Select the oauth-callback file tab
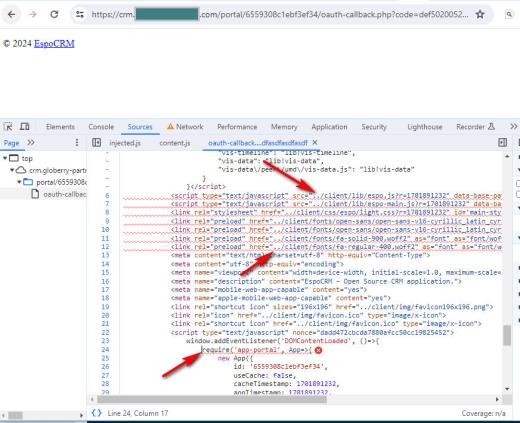 pos(258,143)
